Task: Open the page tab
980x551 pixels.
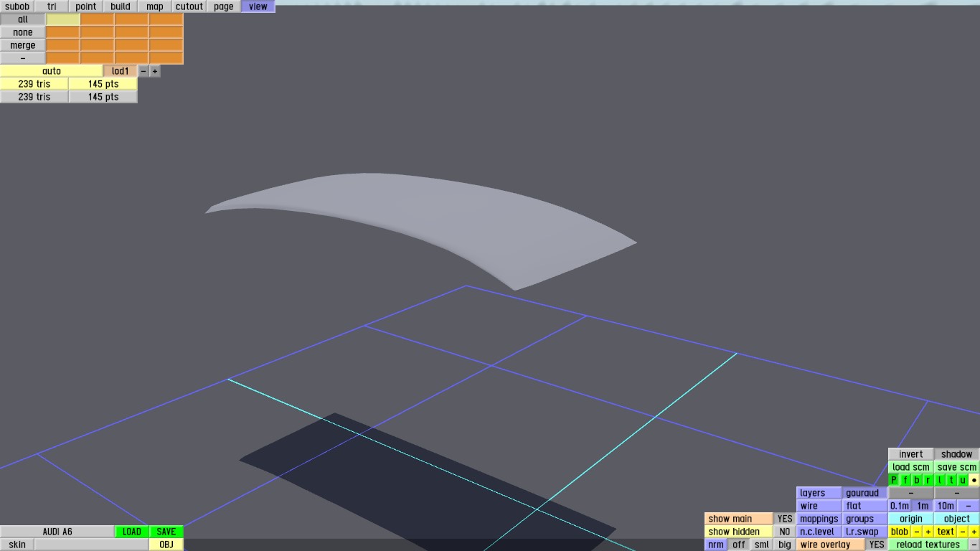Action: (x=224, y=6)
